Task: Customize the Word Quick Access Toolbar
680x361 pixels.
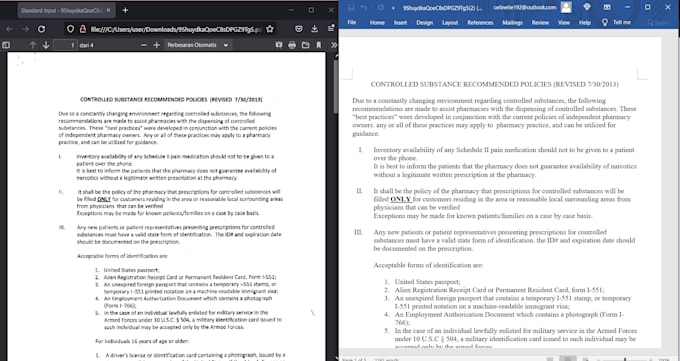Action: tap(393, 8)
